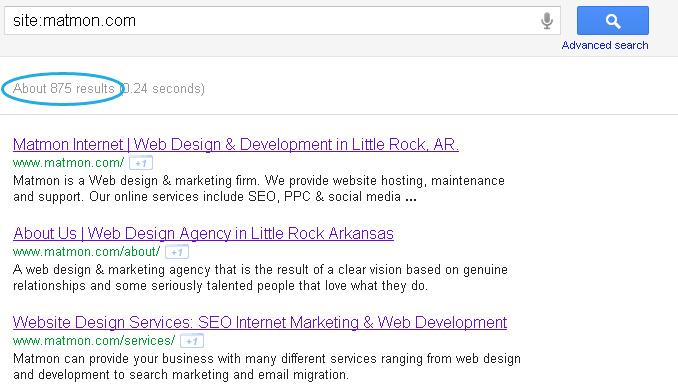This screenshot has height=387, width=678.
Task: Click the green URL www.matmon.com/
Action: point(68,163)
